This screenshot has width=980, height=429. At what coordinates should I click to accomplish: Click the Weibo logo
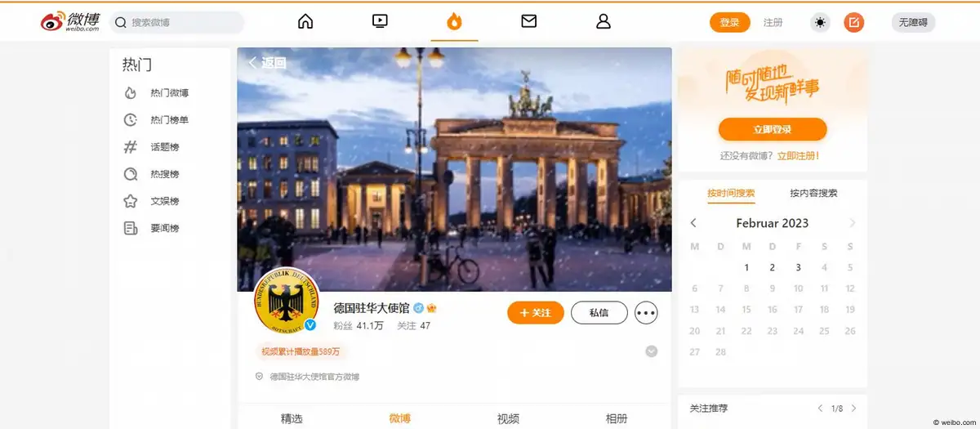pyautogui.click(x=70, y=22)
